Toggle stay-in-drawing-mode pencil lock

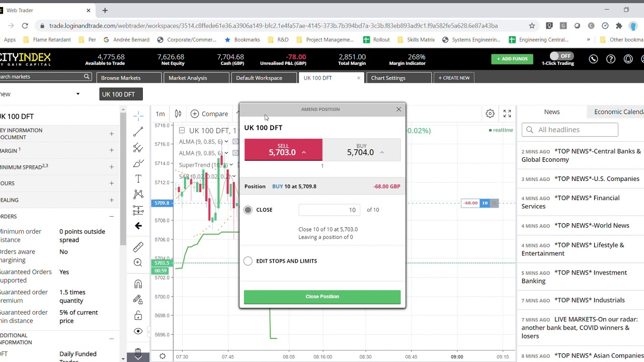pos(138,300)
